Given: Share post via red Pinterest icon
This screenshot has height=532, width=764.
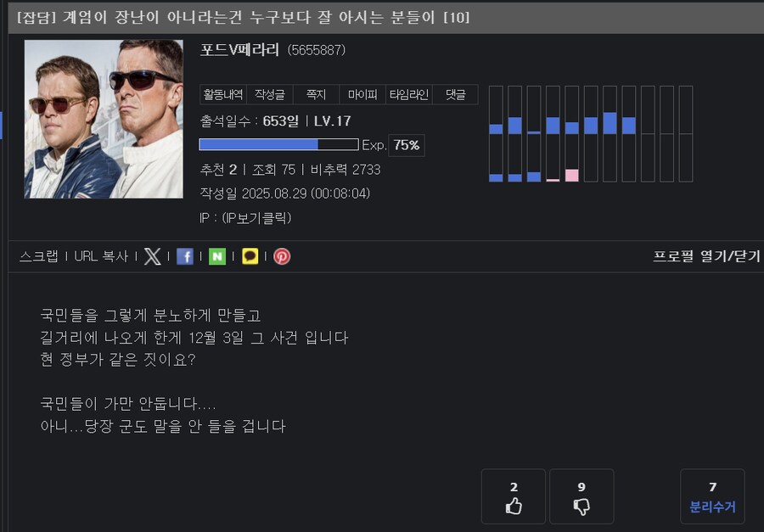Looking at the screenshot, I should tap(282, 256).
